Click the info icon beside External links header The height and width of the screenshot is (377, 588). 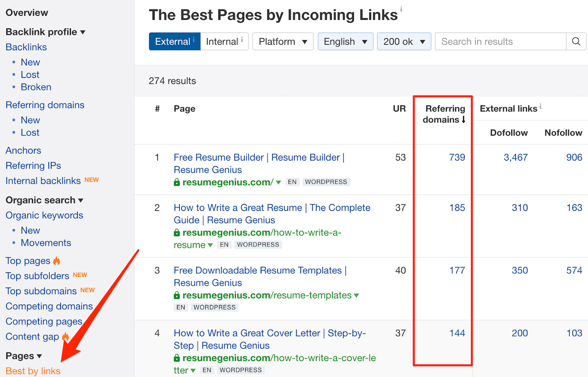(541, 107)
